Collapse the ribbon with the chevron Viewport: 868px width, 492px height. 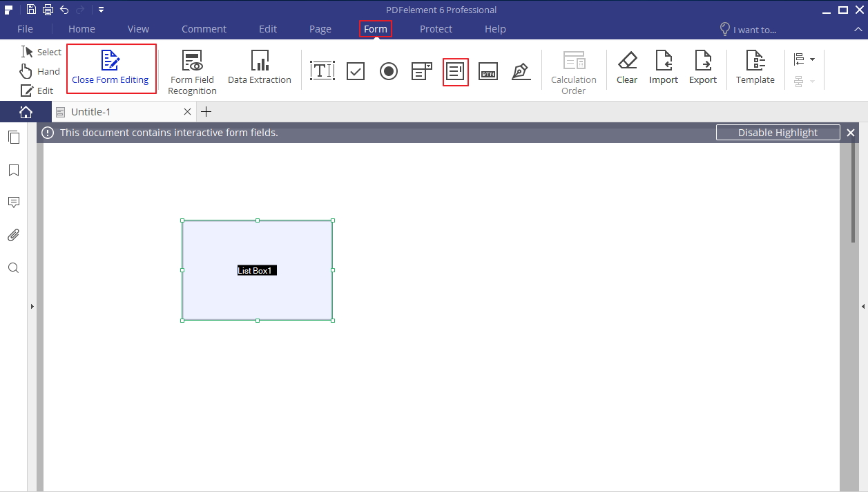(x=858, y=30)
